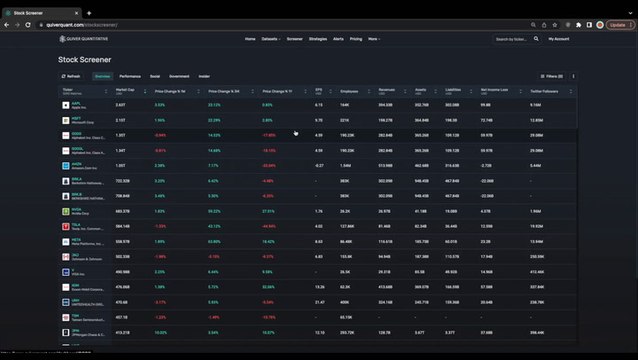Click the BRK.A row logo icon
638x360 pixels.
[66, 181]
